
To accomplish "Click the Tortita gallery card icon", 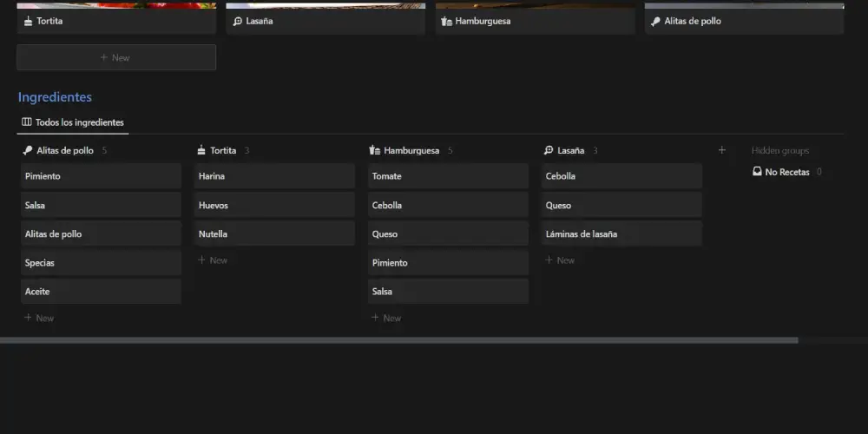I will tap(29, 21).
